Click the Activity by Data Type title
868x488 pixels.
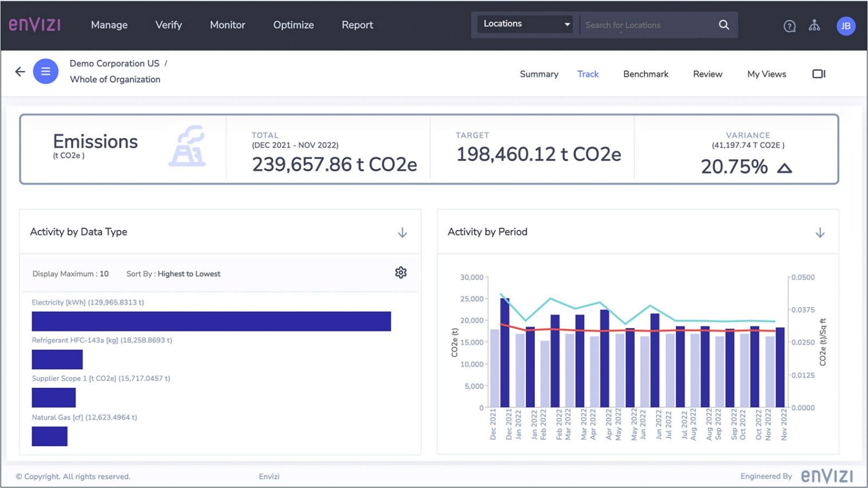(79, 232)
